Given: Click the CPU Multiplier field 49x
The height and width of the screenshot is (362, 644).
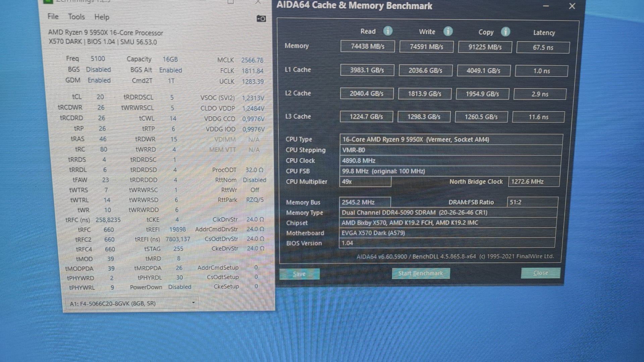Looking at the screenshot, I should [365, 181].
